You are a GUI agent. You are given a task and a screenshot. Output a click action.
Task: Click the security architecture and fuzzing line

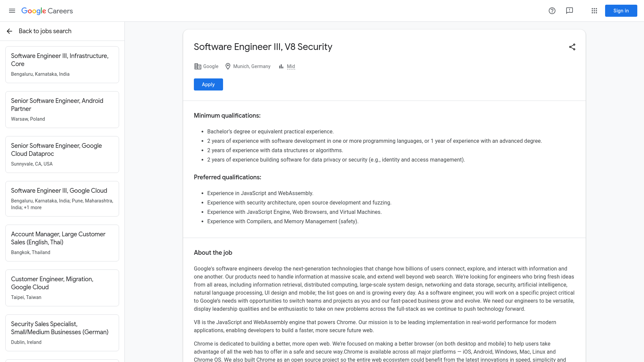coord(299,203)
